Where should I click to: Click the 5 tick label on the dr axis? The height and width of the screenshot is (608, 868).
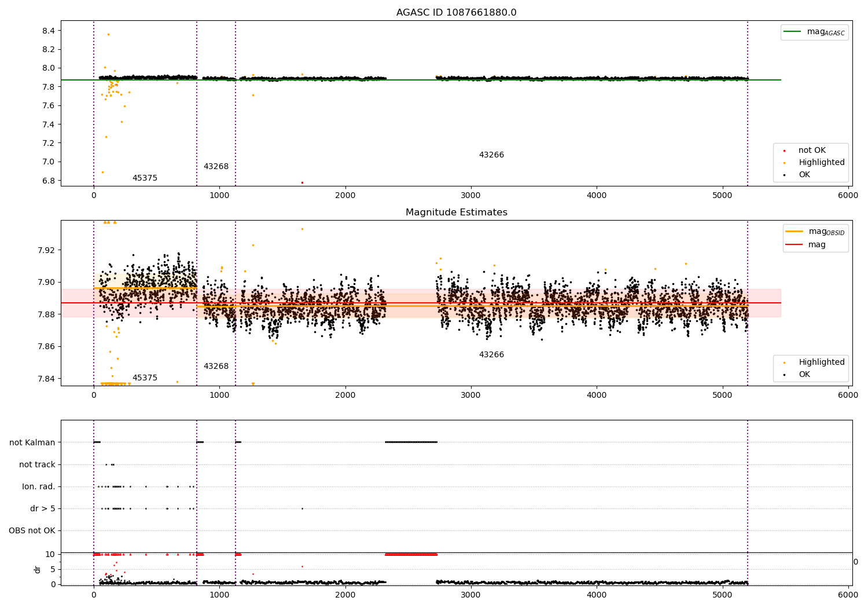coord(53,569)
